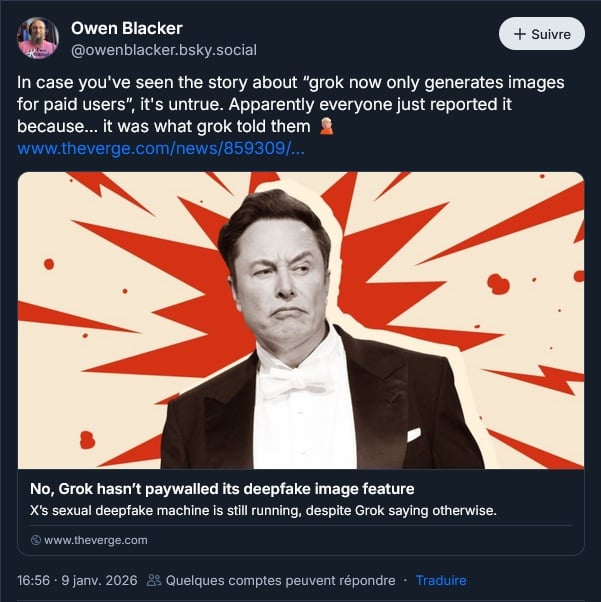Click the plus icon inside Suivre

tap(519, 34)
